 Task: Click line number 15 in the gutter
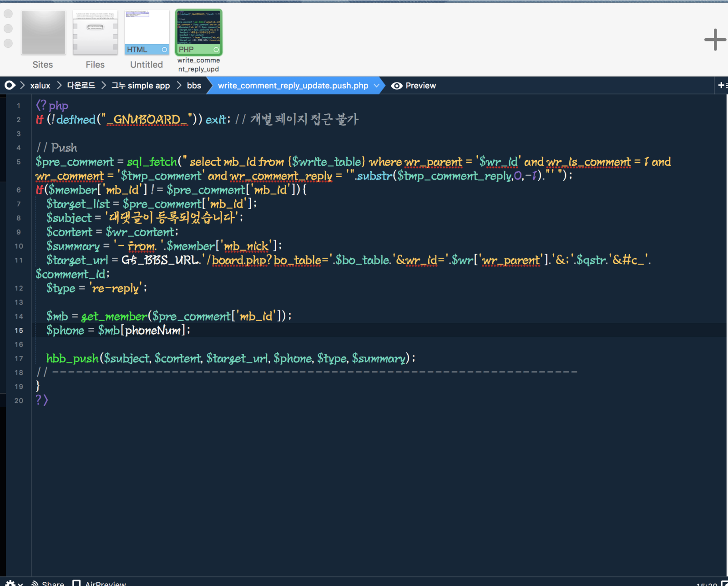coord(19,331)
